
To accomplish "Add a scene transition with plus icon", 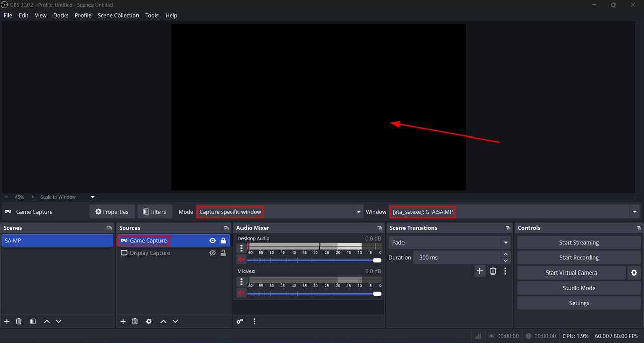I will pos(480,271).
